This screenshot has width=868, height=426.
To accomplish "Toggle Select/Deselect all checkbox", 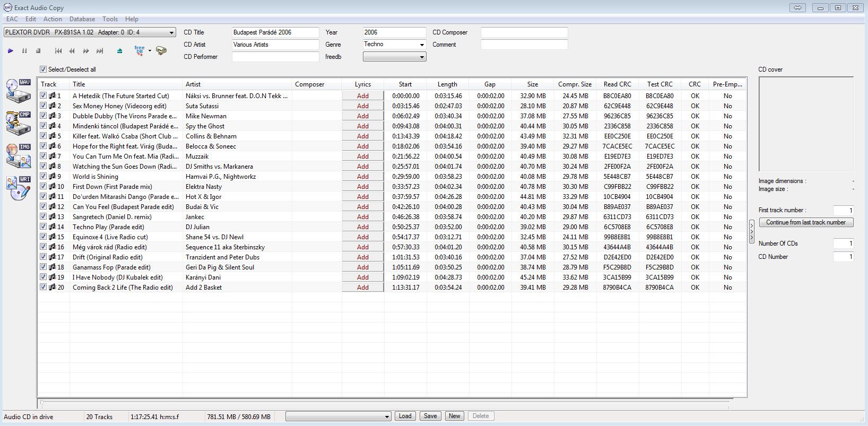I will [x=44, y=69].
